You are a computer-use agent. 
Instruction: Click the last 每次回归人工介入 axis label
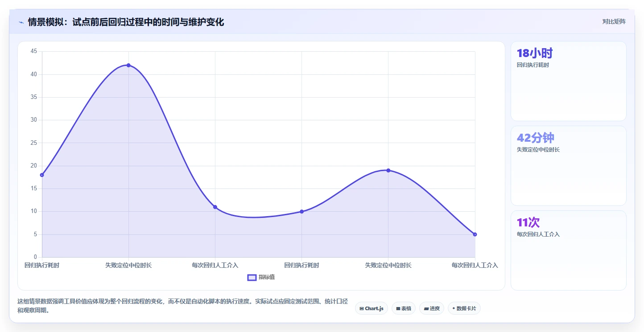click(475, 265)
